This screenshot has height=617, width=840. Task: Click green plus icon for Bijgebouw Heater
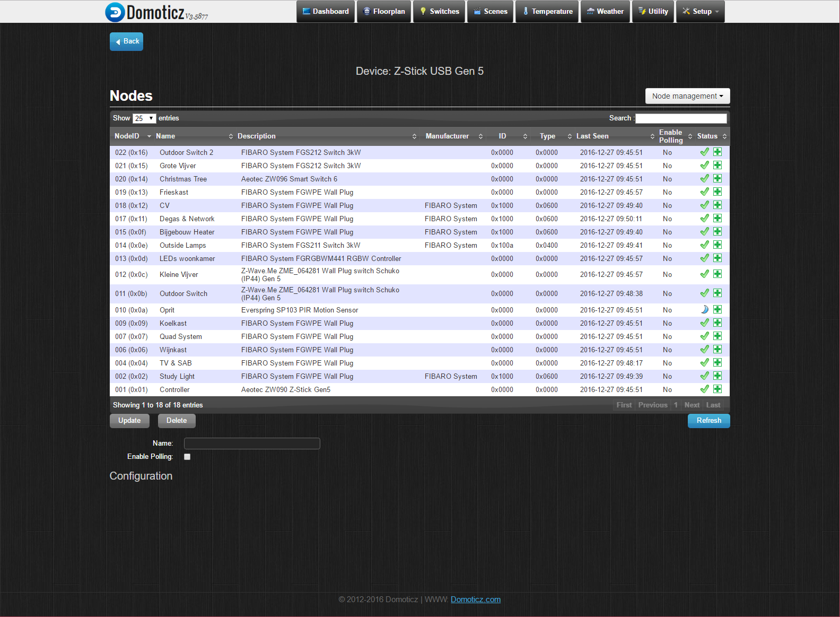pyautogui.click(x=717, y=231)
